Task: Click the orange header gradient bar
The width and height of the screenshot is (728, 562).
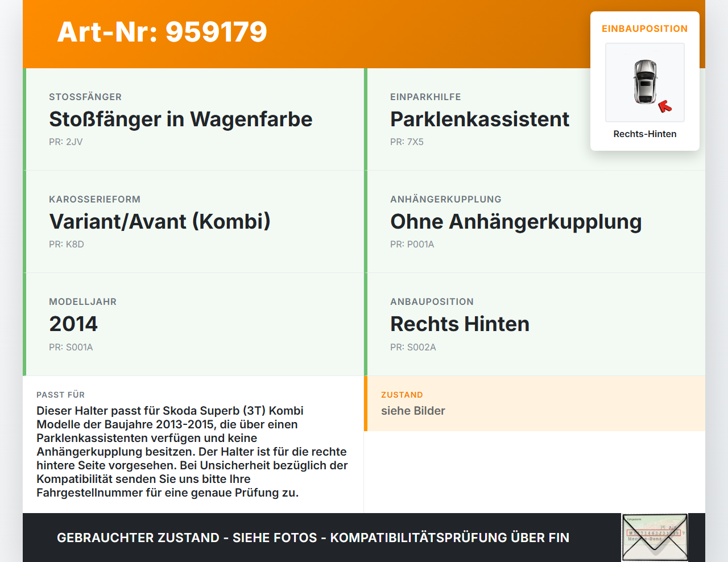Action: point(364,34)
